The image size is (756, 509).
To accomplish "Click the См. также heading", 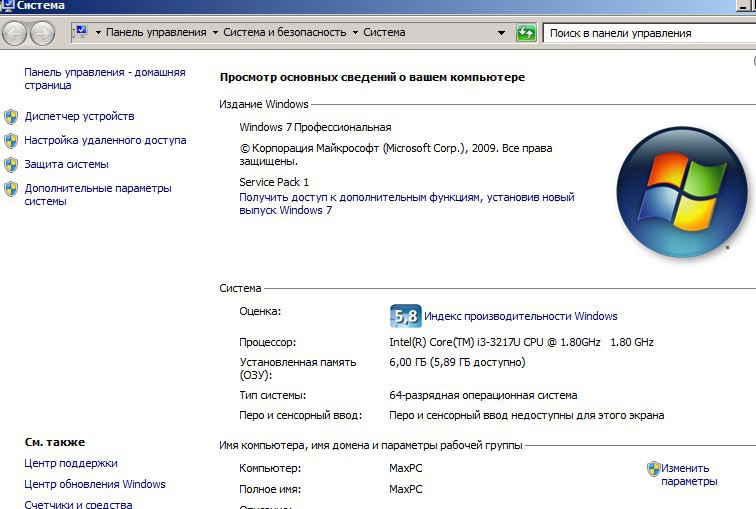I will (x=55, y=442).
